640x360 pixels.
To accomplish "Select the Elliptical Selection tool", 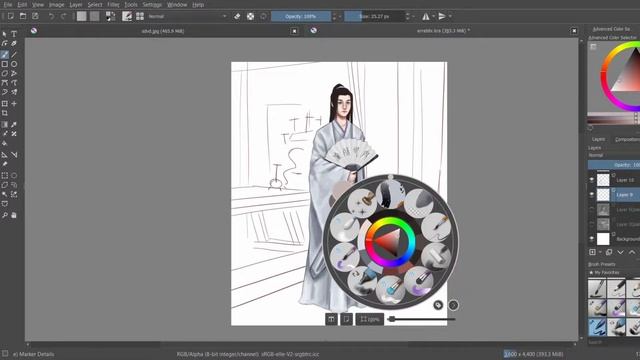I will (14, 176).
